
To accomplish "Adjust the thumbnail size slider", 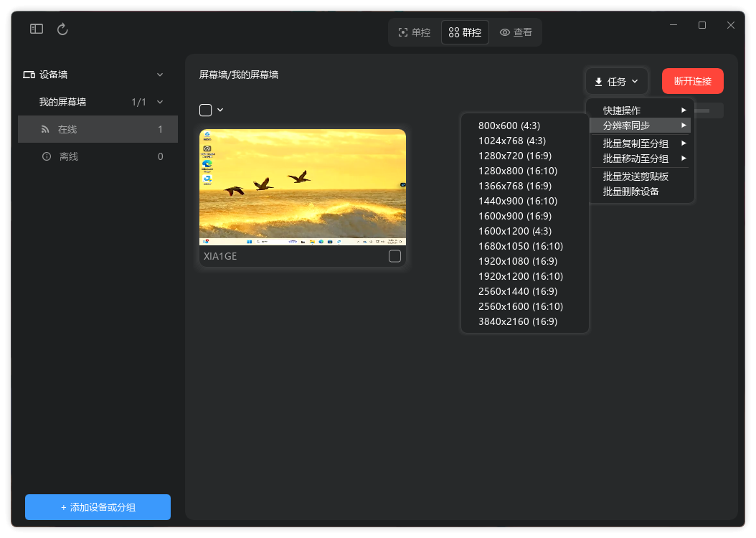I will [x=709, y=110].
